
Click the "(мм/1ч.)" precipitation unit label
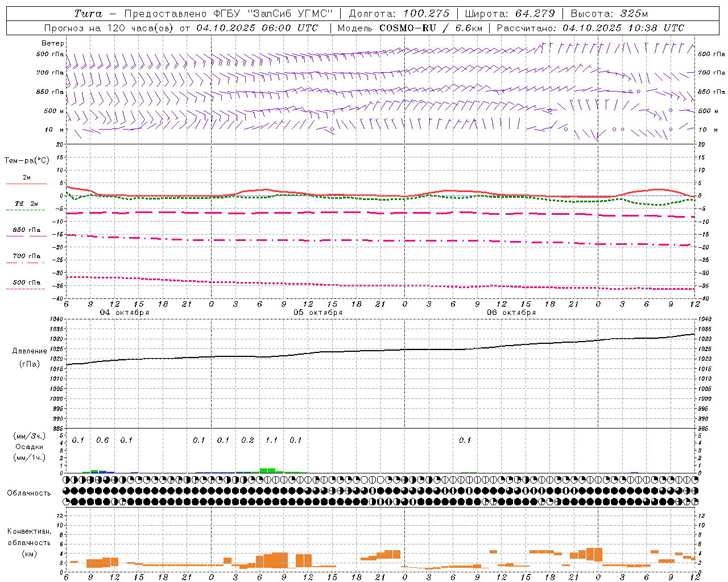pyautogui.click(x=30, y=458)
